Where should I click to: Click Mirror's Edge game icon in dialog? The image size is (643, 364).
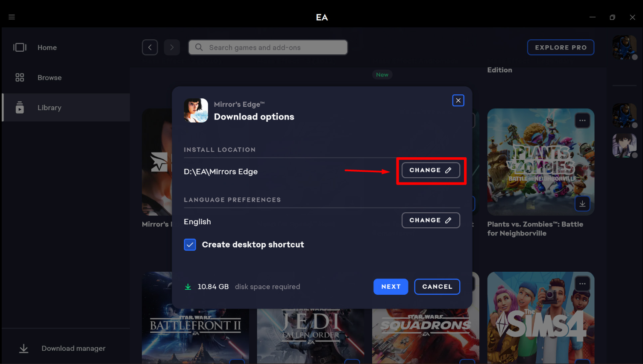(x=196, y=111)
